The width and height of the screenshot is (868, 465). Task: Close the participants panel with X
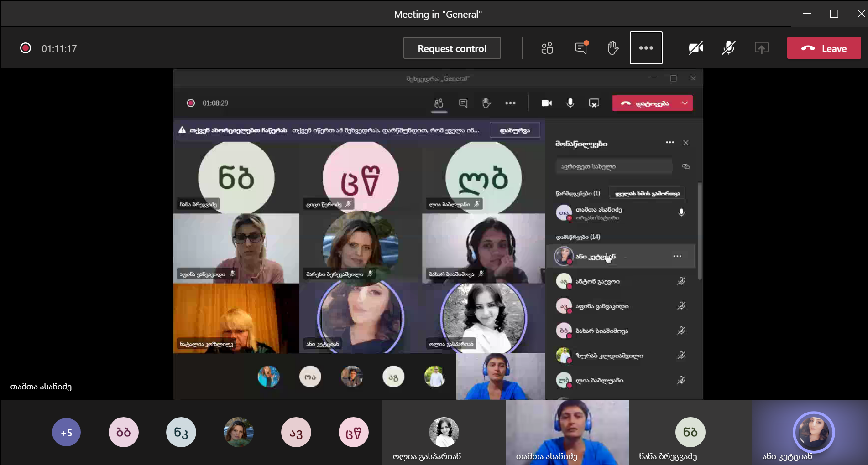(685, 143)
